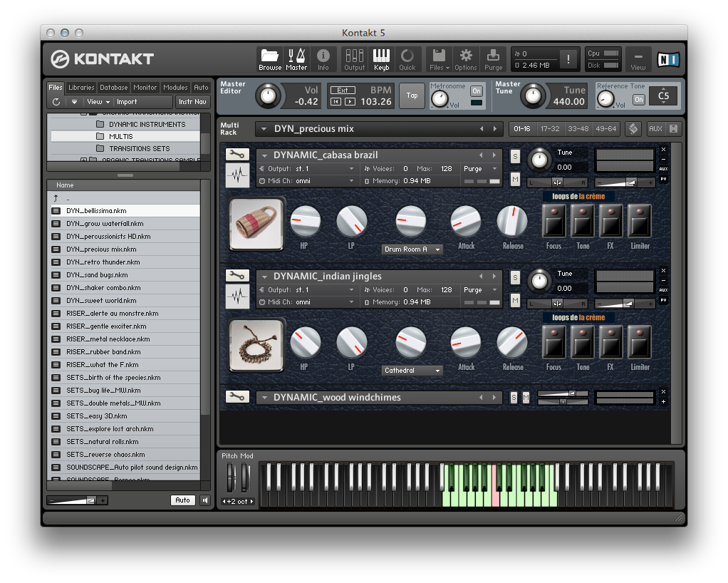
Task: Toggle the Auto preview button
Action: (182, 500)
